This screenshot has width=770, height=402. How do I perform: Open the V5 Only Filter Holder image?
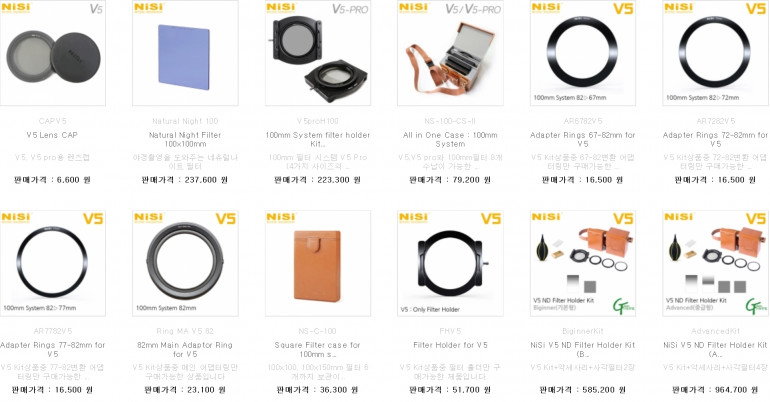click(450, 264)
